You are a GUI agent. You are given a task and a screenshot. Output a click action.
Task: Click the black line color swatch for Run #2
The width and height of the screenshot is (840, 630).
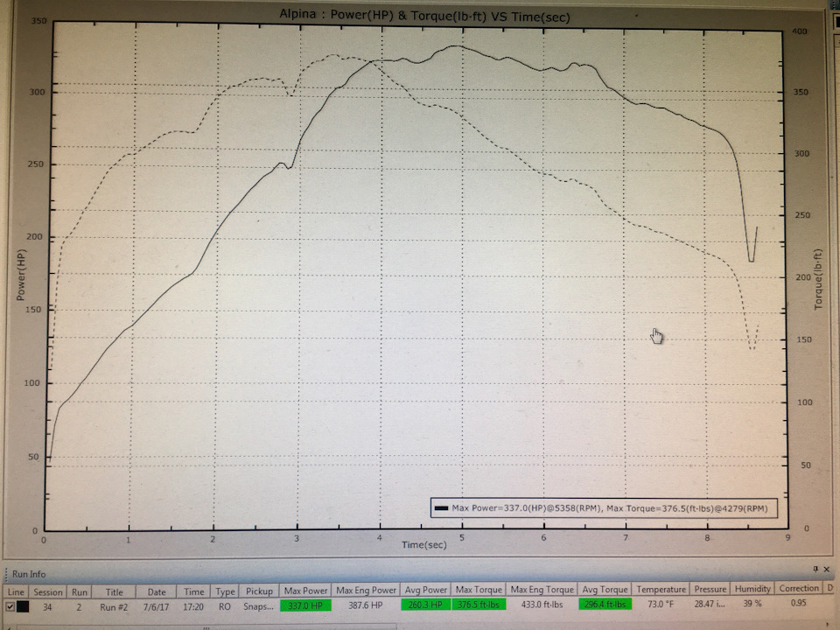point(23,607)
